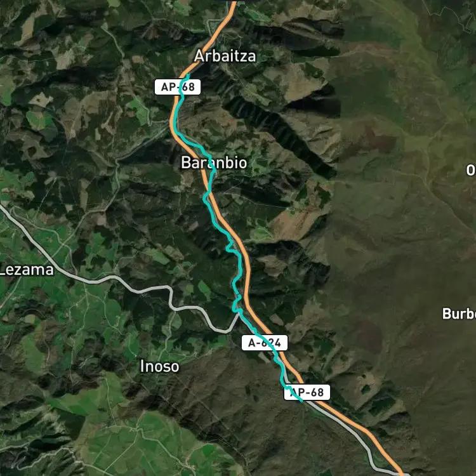Click the cut-off "O" label at right edge
The width and height of the screenshot is (476, 476).
click(x=471, y=171)
